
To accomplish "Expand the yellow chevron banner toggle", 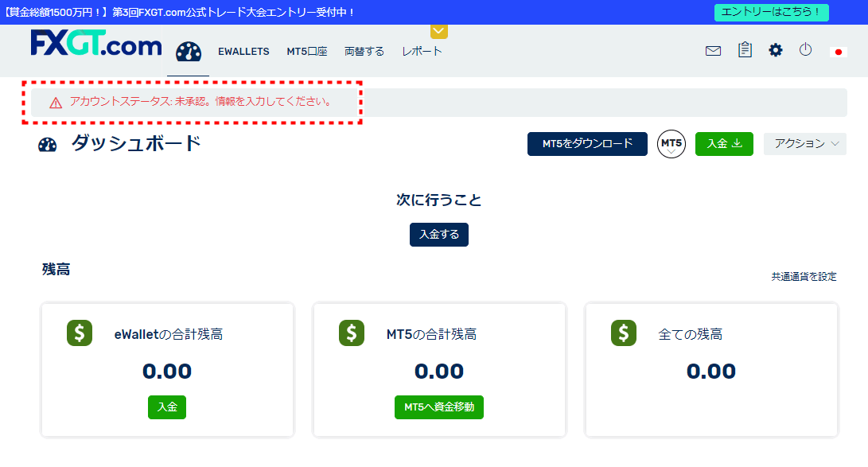I will pos(439,32).
